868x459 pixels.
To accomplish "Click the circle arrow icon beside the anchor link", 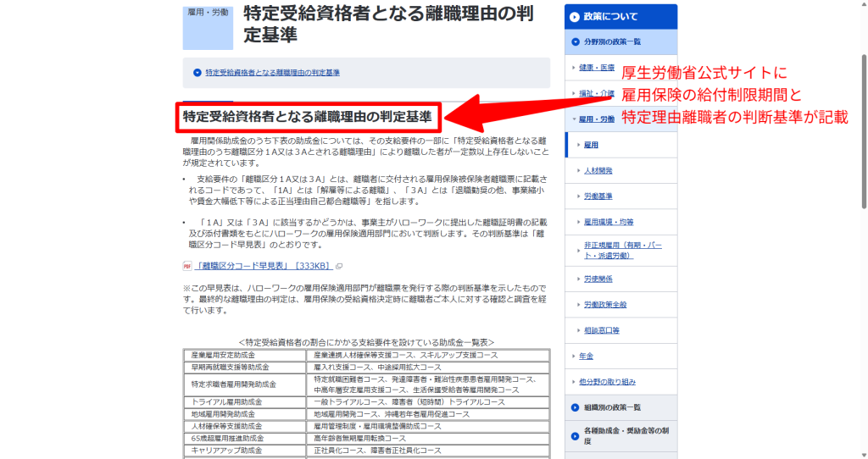I will click(x=197, y=73).
